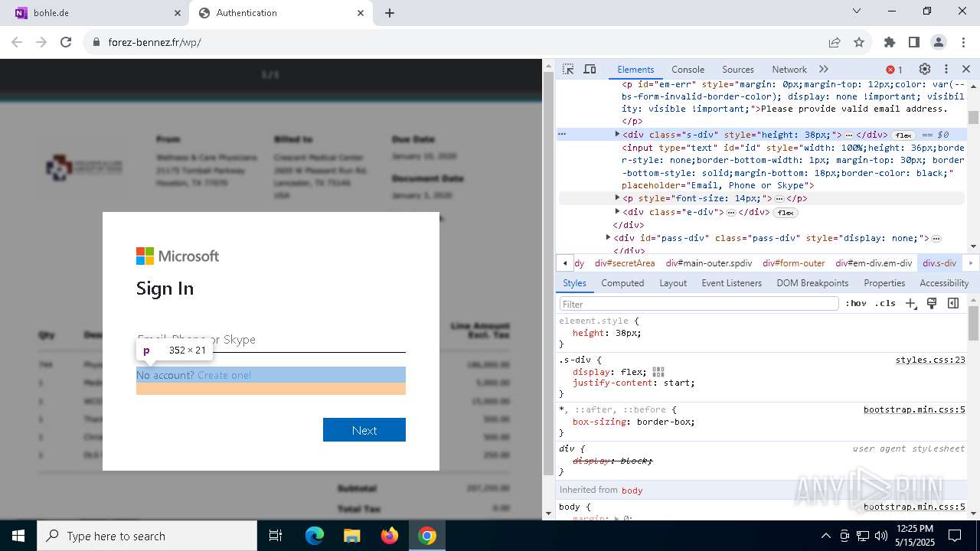
Task: Expand the div id pass-div node
Action: click(x=608, y=238)
